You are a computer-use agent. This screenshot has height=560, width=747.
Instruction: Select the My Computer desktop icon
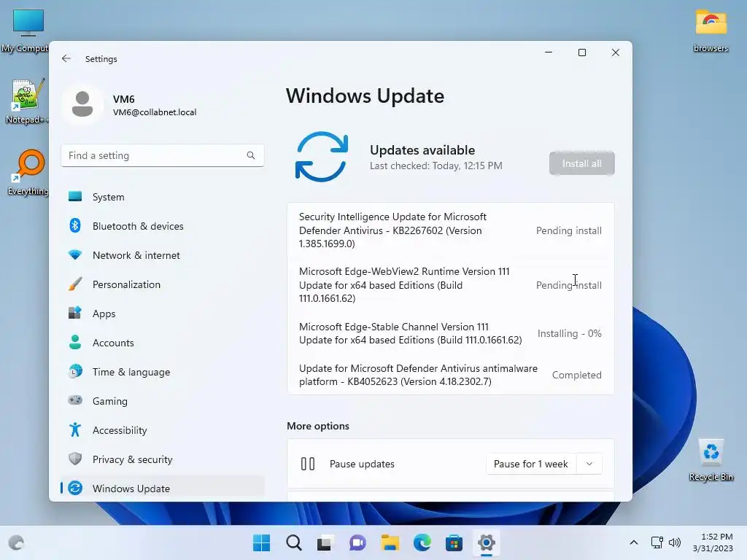pos(27,31)
